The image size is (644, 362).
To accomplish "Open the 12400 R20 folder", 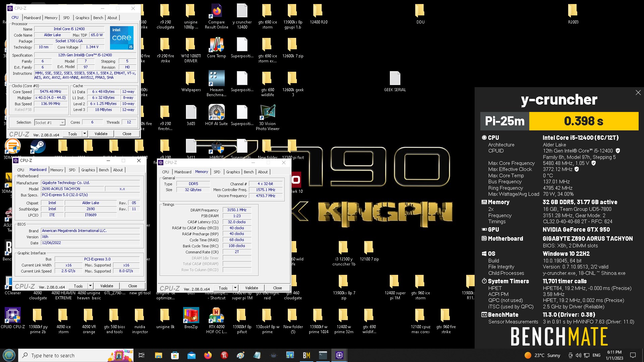I will tap(318, 14).
